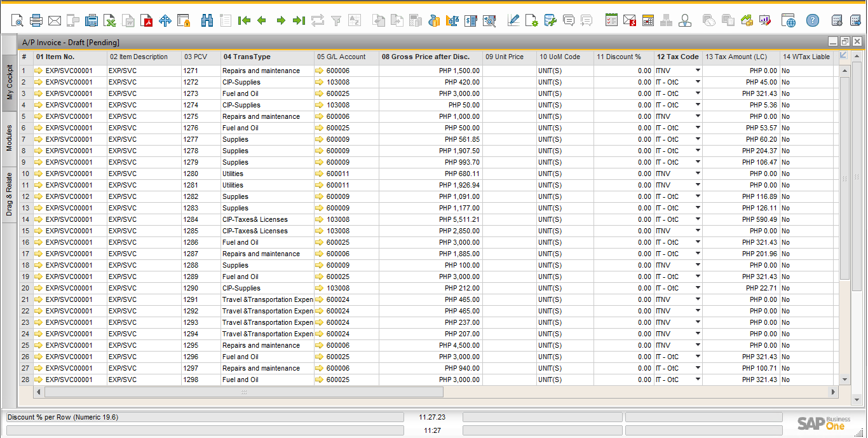Open the Tax Code dropdown in row 18
Screen dimensions: 868x438
point(698,265)
